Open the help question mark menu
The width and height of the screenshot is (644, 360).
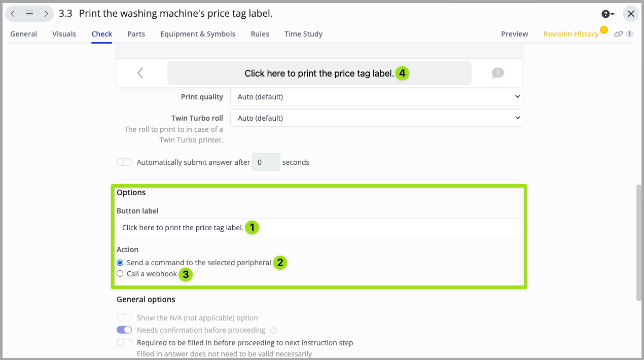click(x=607, y=14)
